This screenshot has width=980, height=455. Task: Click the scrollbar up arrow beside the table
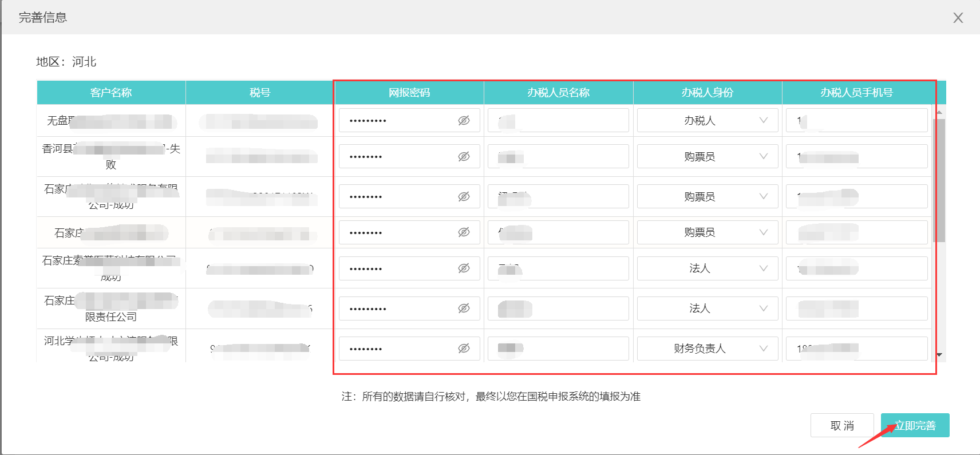pos(939,112)
